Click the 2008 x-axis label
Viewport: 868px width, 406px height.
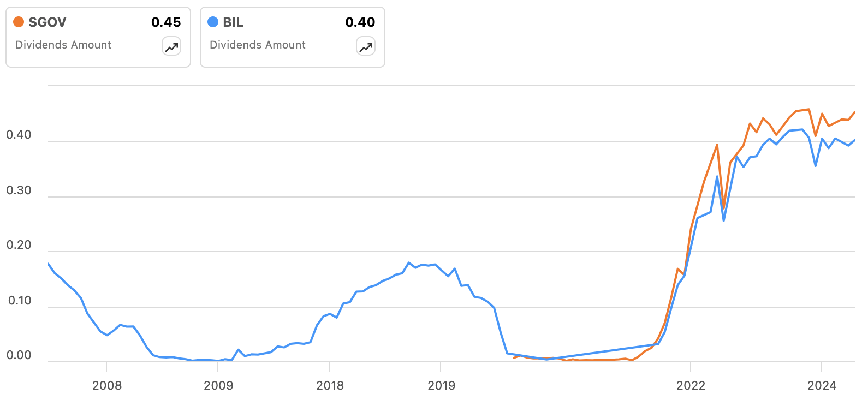(107, 386)
